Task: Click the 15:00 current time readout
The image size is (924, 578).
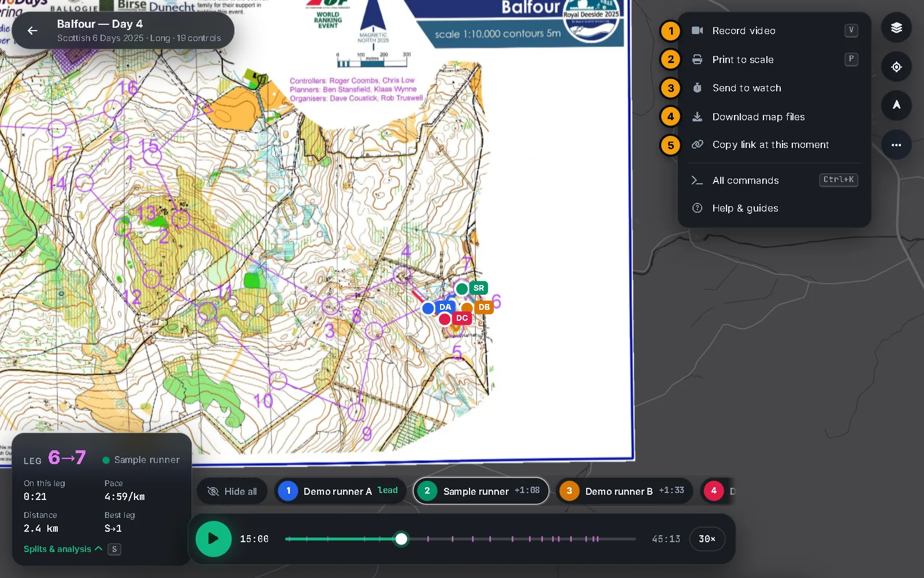Action: [x=254, y=539]
